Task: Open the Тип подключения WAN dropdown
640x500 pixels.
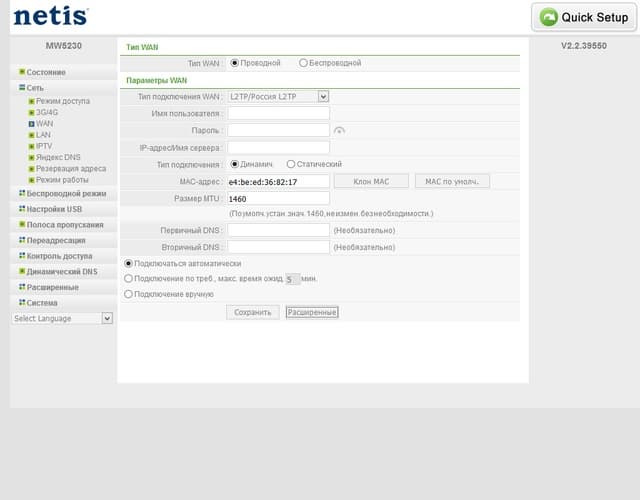Action: click(278, 97)
